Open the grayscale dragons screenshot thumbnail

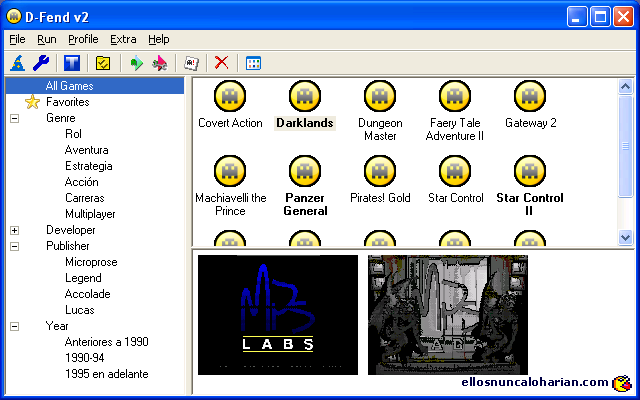pos(448,315)
